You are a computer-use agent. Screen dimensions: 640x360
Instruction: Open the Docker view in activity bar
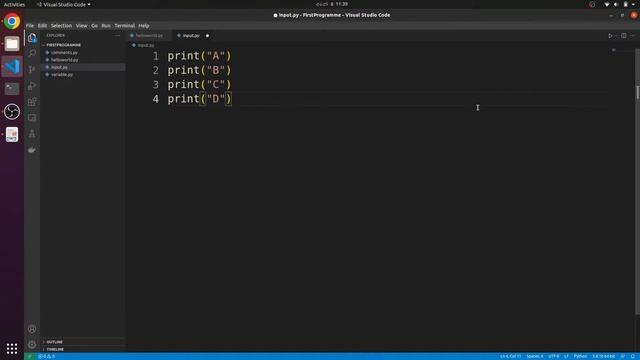click(32, 150)
